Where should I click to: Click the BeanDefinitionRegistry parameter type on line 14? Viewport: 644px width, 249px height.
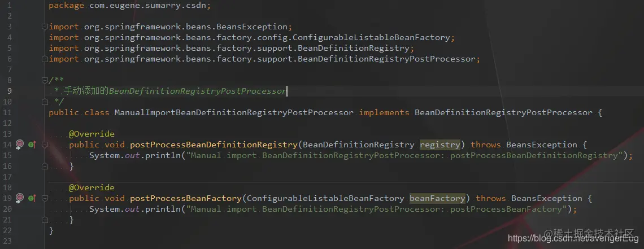(x=359, y=145)
